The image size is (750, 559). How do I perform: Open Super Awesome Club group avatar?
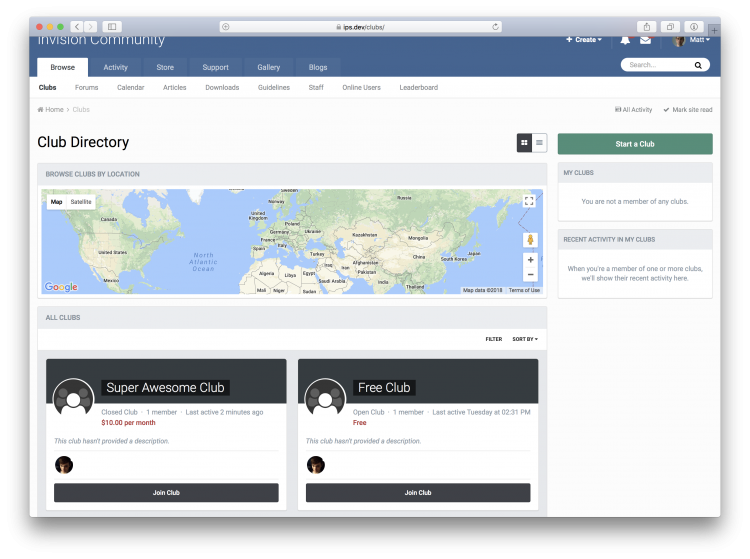pyautogui.click(x=73, y=399)
